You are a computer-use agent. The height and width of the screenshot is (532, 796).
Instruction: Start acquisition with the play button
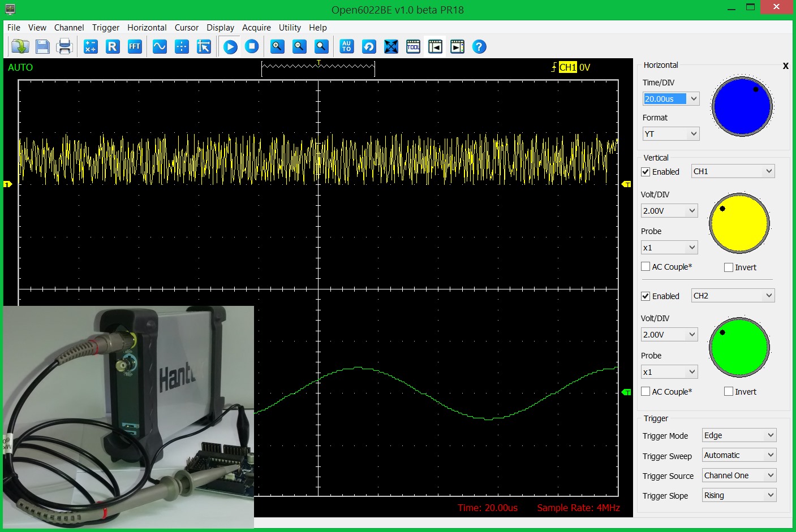(x=230, y=46)
